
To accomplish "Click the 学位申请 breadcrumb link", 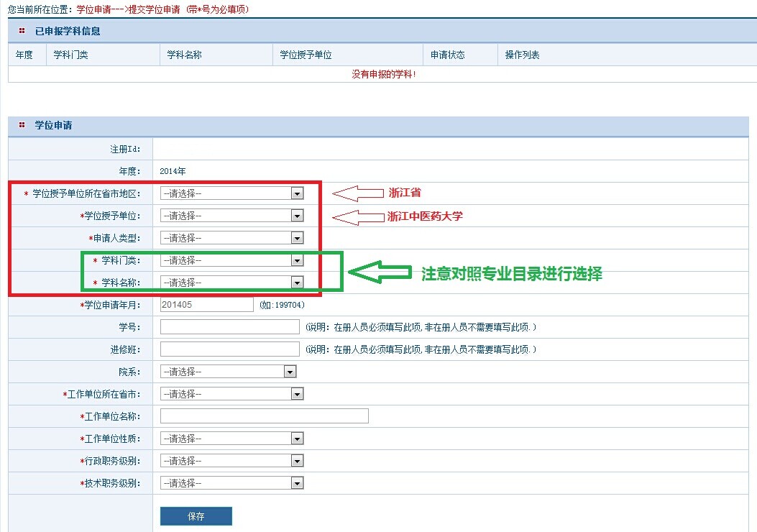I will [93, 9].
